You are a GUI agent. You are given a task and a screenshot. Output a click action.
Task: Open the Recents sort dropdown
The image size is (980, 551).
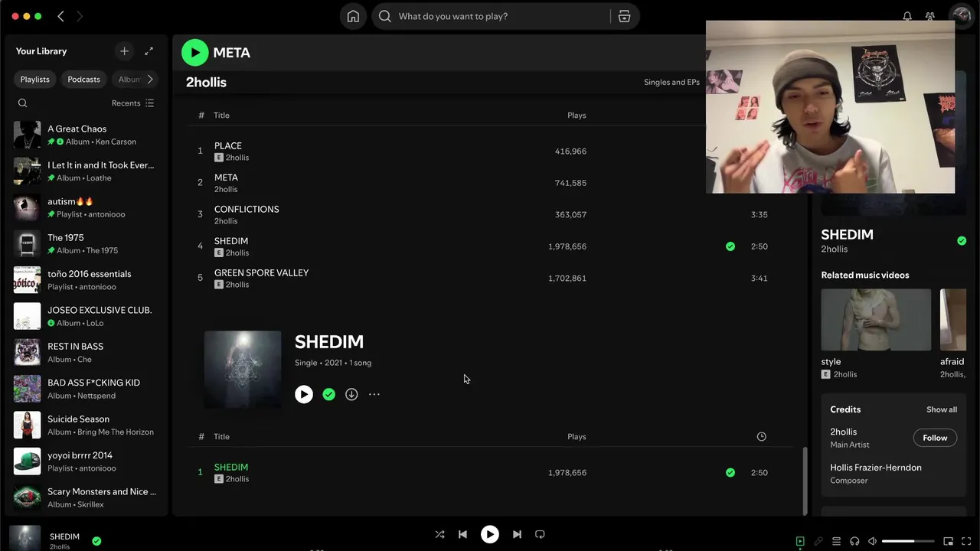click(x=133, y=103)
